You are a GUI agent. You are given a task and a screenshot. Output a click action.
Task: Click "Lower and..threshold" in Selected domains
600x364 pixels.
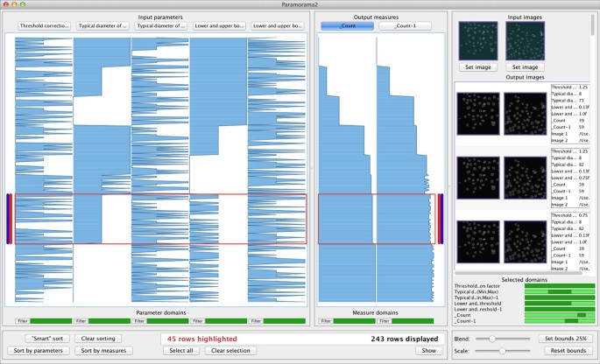477,304
